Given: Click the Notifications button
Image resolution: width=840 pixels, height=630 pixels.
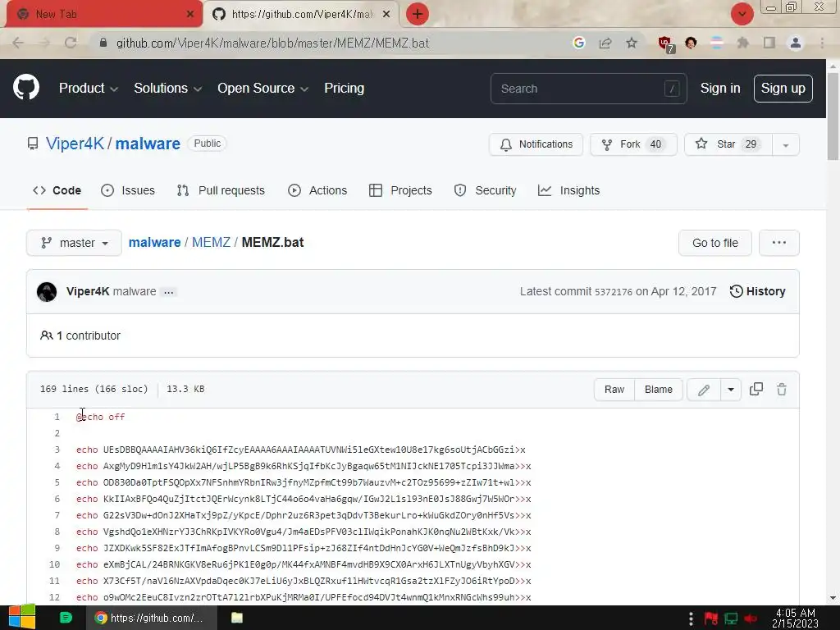Looking at the screenshot, I should click(x=536, y=144).
